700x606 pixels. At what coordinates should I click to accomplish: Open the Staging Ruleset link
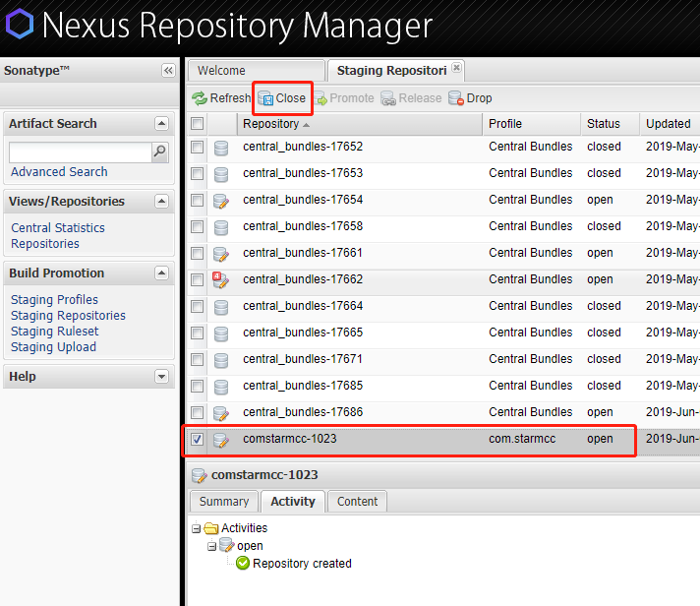tap(55, 332)
